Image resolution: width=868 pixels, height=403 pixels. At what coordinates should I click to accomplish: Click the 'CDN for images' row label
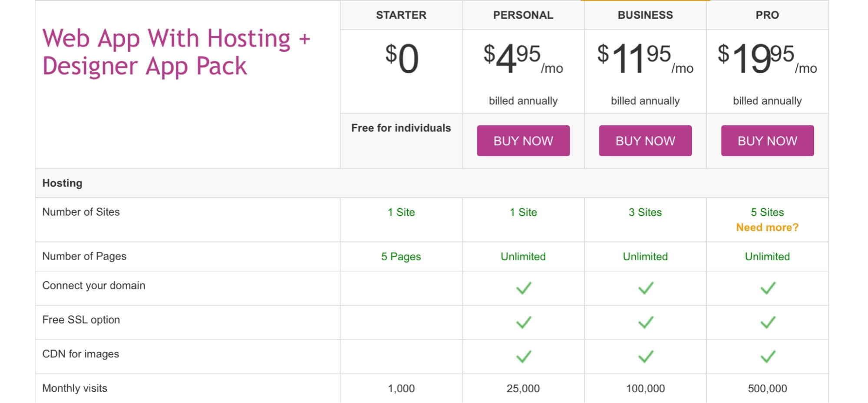point(80,354)
